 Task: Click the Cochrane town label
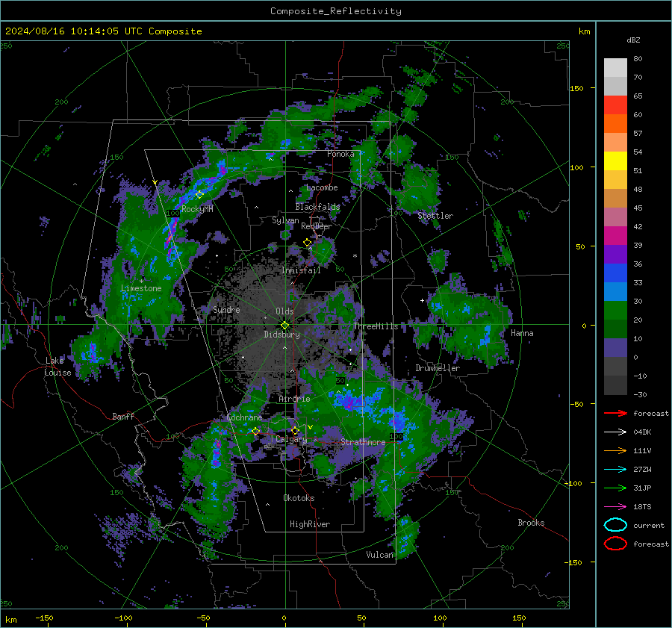(x=244, y=417)
